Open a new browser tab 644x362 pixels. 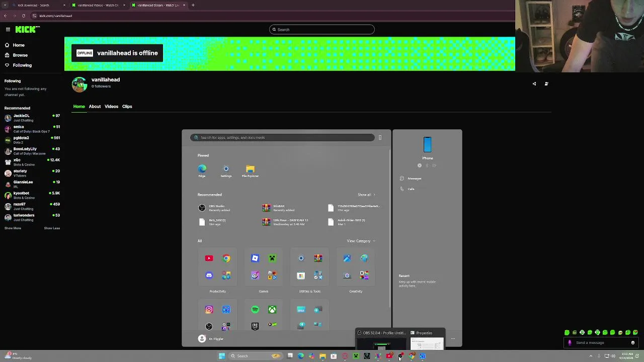193,5
